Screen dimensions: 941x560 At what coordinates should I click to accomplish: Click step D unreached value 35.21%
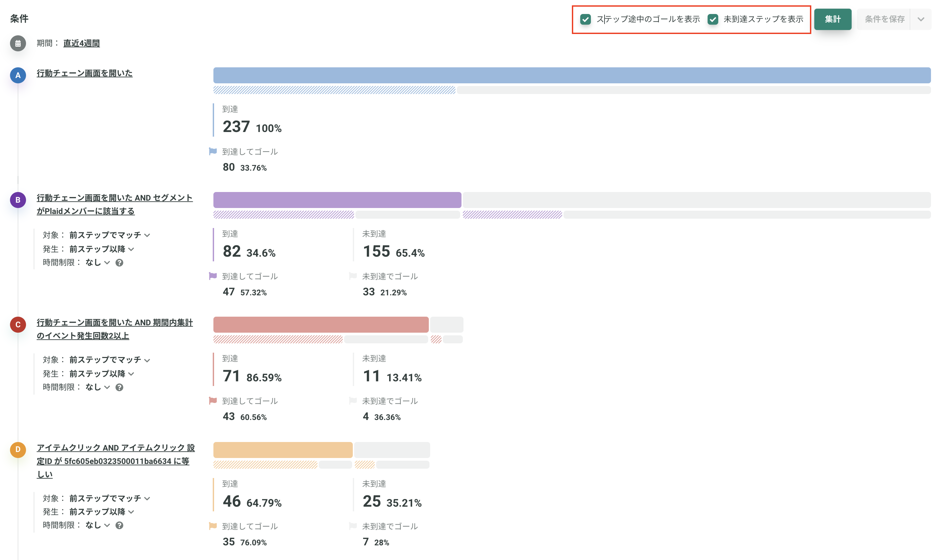point(404,503)
